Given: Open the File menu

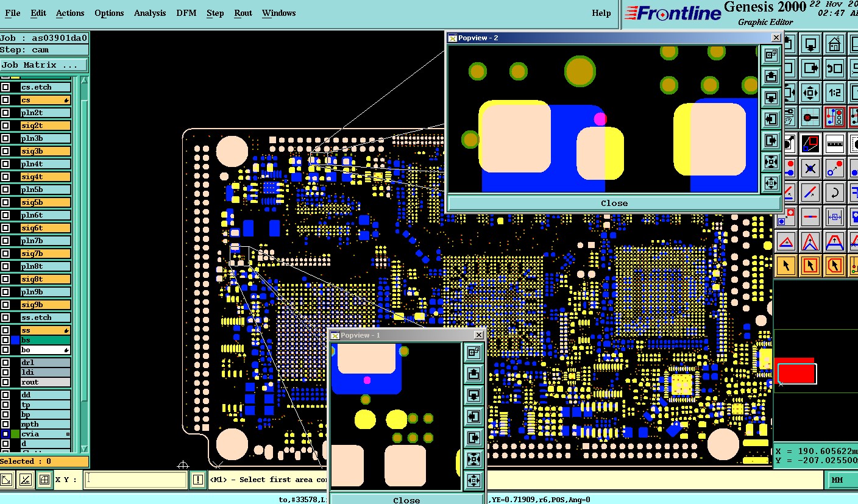Looking at the screenshot, I should (12, 13).
